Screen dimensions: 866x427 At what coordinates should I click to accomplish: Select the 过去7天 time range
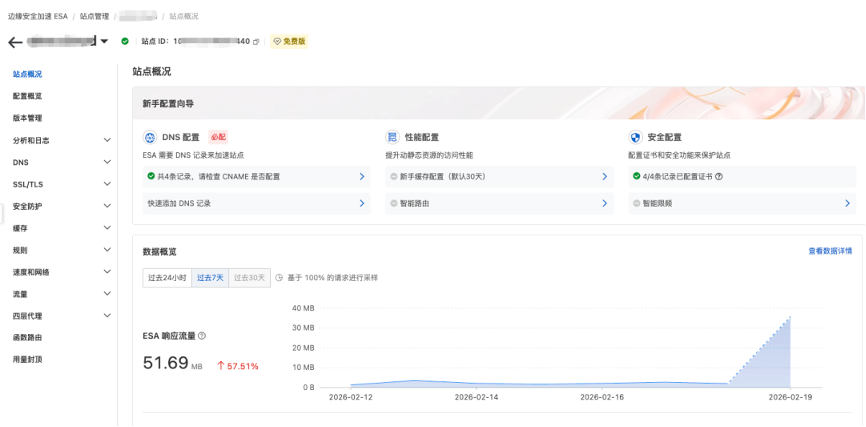pyautogui.click(x=210, y=277)
